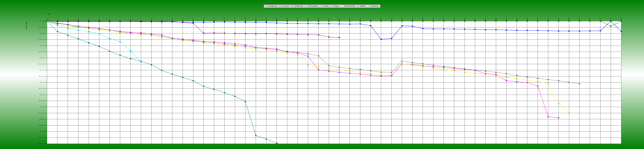The image size is (644, 149).
Task: Select KAFFEESACHSE in the chart legend
Action: point(350,6)
